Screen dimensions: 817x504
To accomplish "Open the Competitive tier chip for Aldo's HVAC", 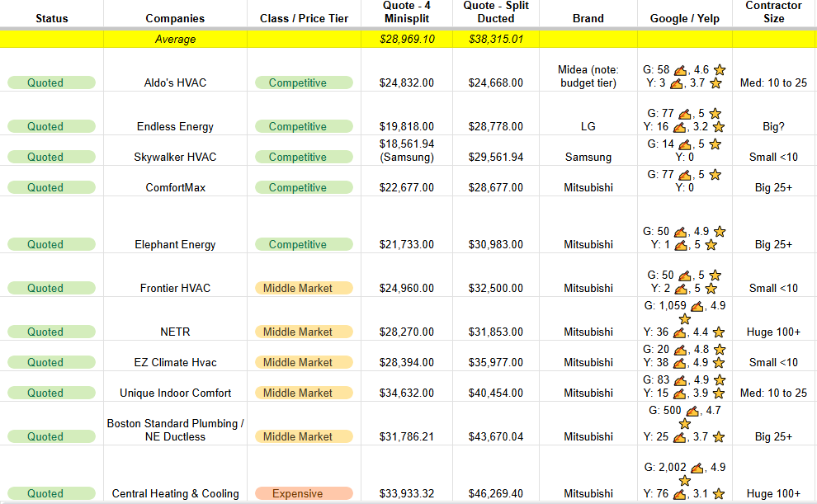I will pyautogui.click(x=304, y=82).
